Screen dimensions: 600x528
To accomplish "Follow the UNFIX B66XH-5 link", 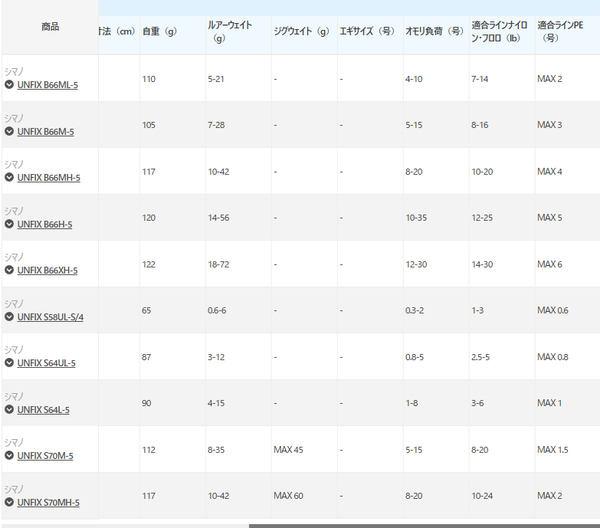I will (x=47, y=270).
